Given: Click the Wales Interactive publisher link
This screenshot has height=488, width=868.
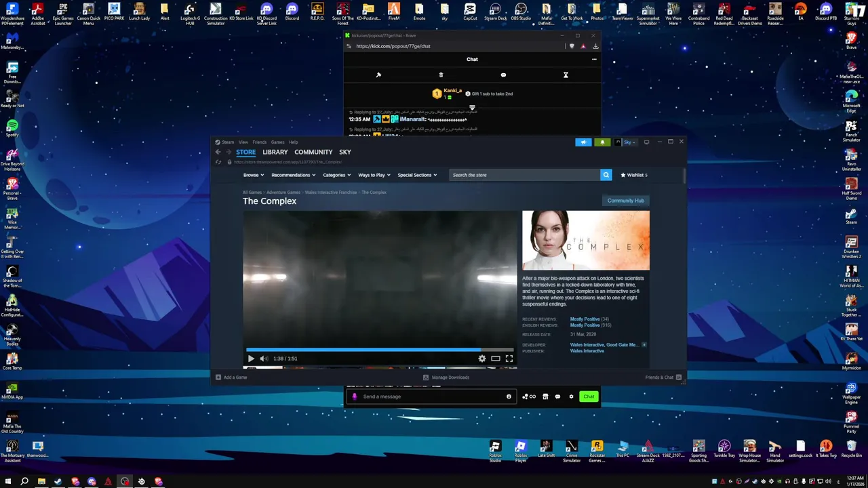Looking at the screenshot, I should tap(587, 351).
